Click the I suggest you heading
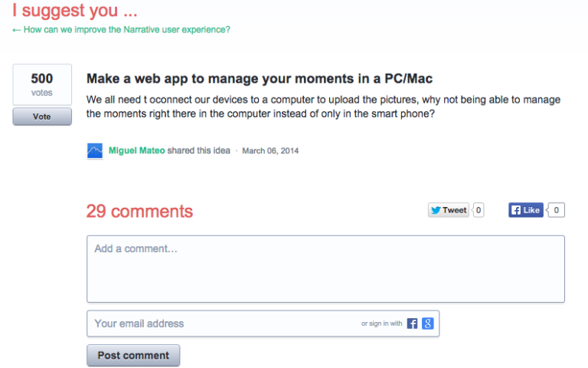This screenshot has height=368, width=588. point(75,10)
